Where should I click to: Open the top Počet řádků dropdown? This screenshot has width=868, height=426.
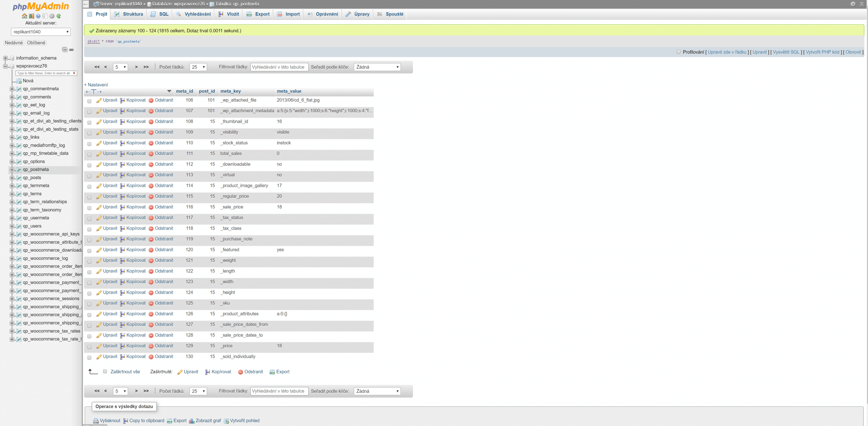pyautogui.click(x=198, y=67)
